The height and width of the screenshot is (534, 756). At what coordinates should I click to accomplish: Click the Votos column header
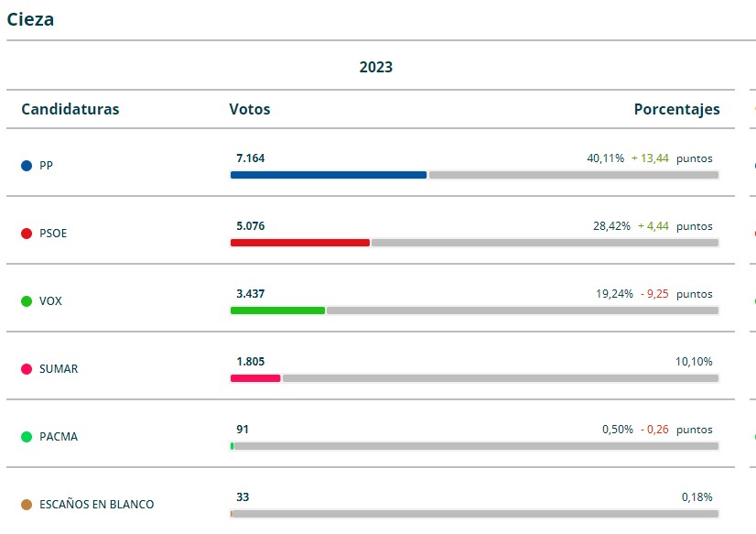[250, 109]
